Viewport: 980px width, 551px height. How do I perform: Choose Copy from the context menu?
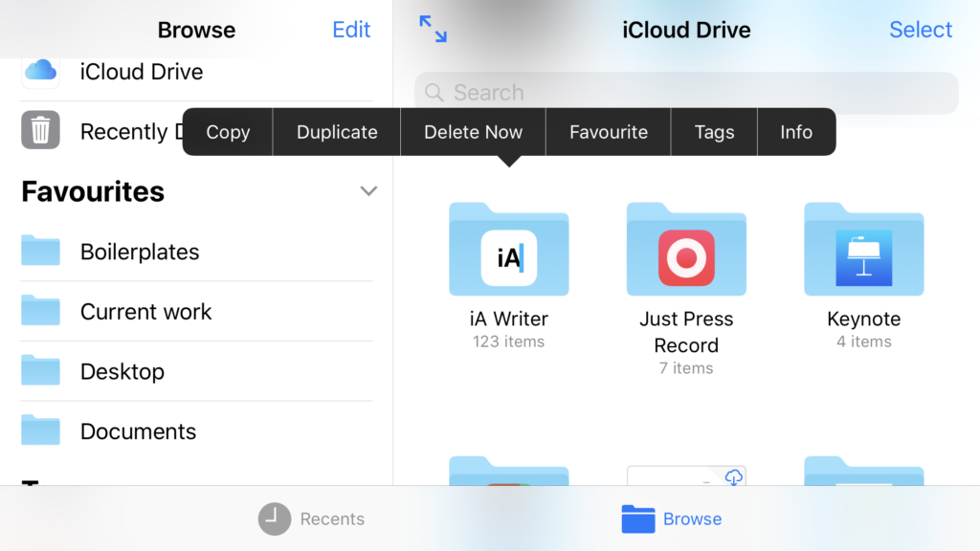(x=227, y=131)
